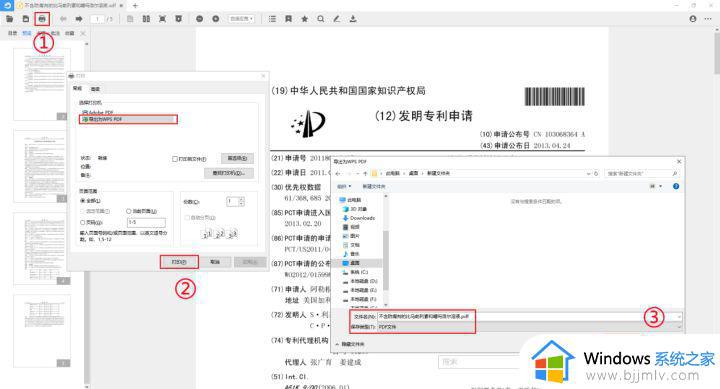This screenshot has width=720, height=389.
Task: Select the Adobe PDF printer
Action: pos(97,112)
